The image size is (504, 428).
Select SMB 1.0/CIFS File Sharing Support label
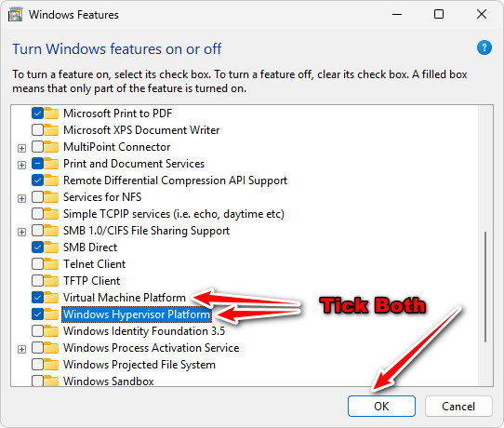coord(146,231)
